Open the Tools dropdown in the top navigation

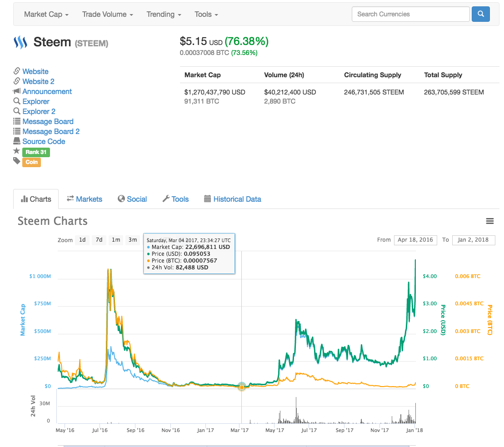(x=206, y=15)
